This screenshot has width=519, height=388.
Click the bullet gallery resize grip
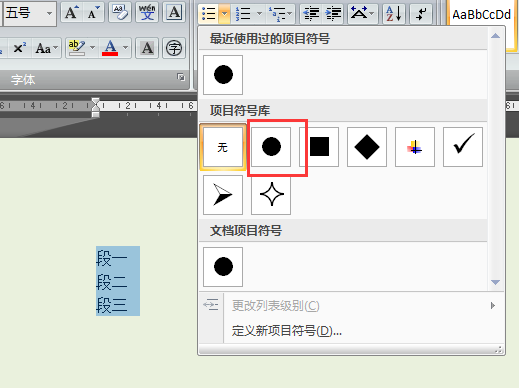499,349
